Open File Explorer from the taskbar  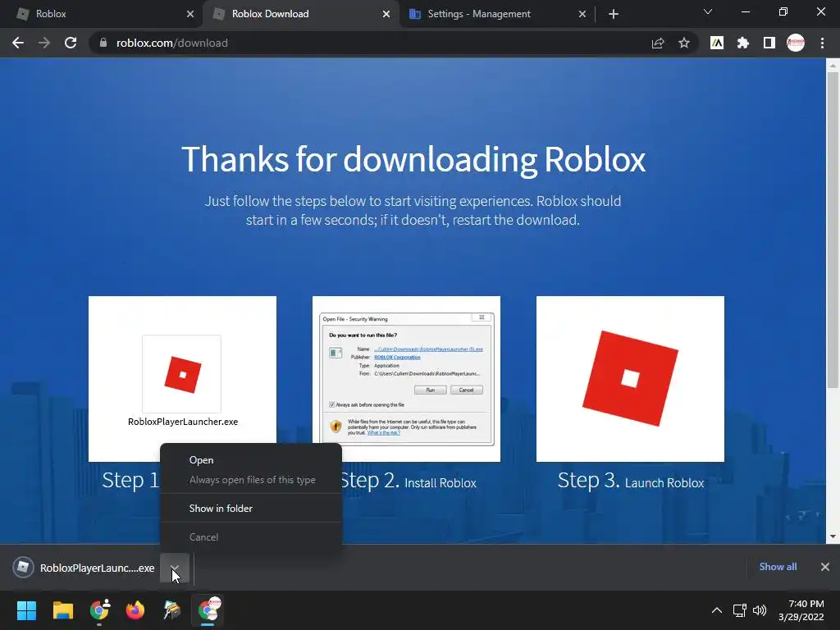62,610
